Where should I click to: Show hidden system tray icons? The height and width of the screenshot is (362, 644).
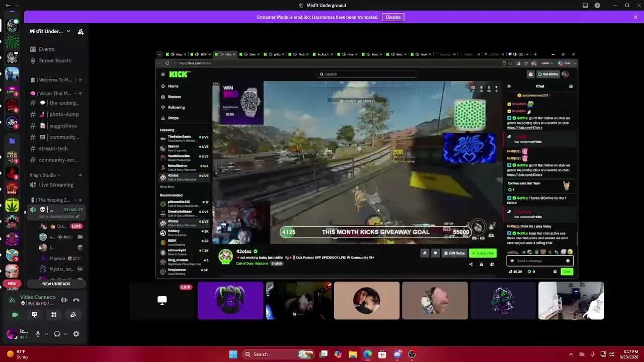coord(571,354)
